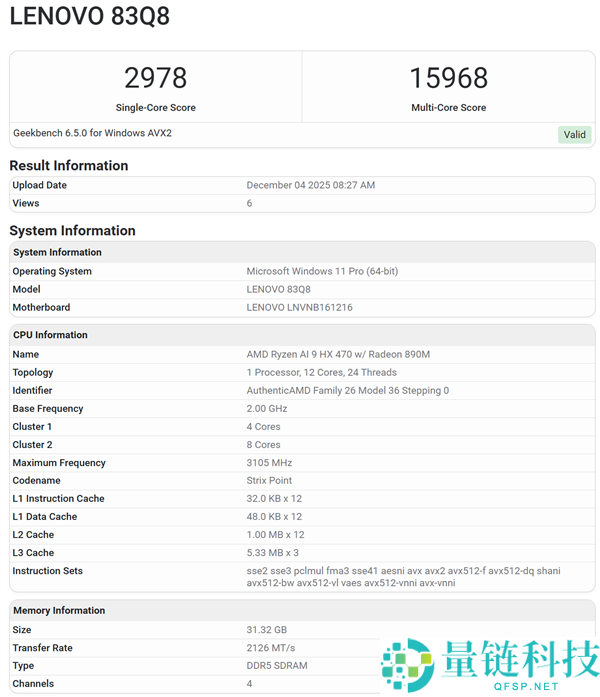Select the LENOVO 83Q8 page title
600x697 pixels.
click(90, 16)
